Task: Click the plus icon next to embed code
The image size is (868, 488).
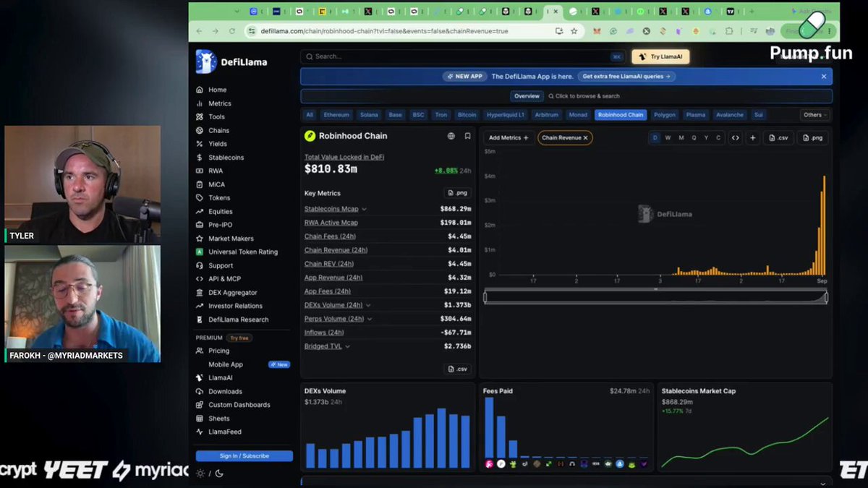Action: pyautogui.click(x=753, y=137)
